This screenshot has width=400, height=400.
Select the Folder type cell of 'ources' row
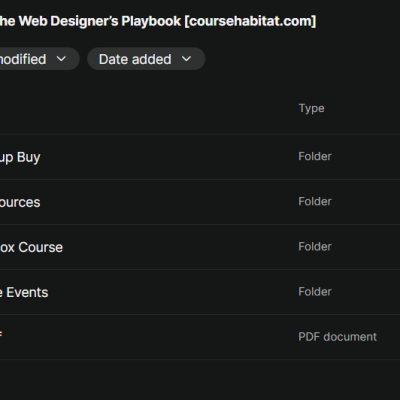[x=315, y=201]
